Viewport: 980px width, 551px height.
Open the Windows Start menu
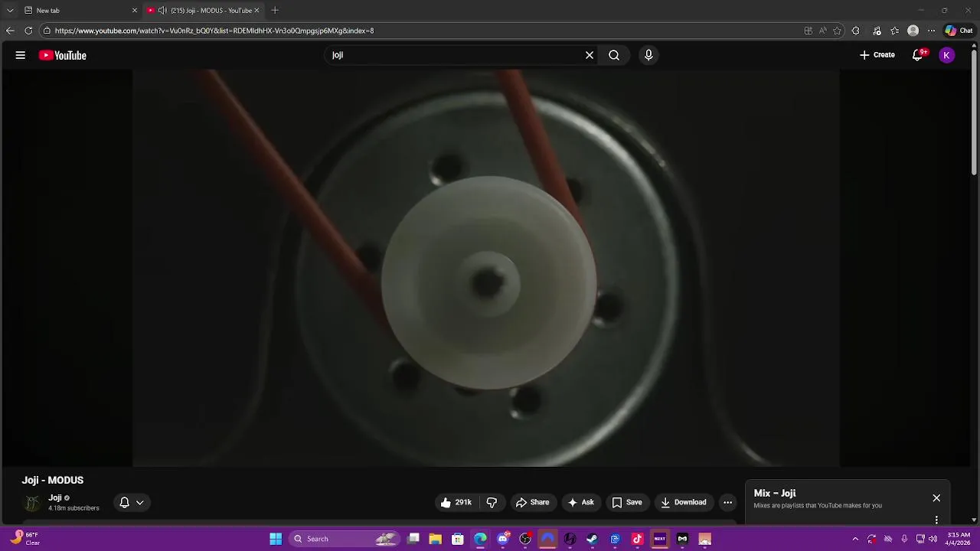276,539
